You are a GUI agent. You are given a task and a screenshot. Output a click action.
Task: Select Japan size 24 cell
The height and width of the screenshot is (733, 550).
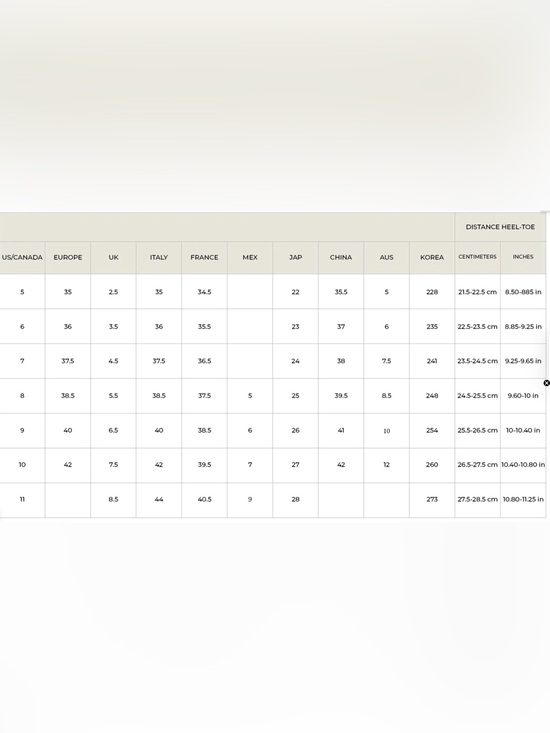pos(295,361)
